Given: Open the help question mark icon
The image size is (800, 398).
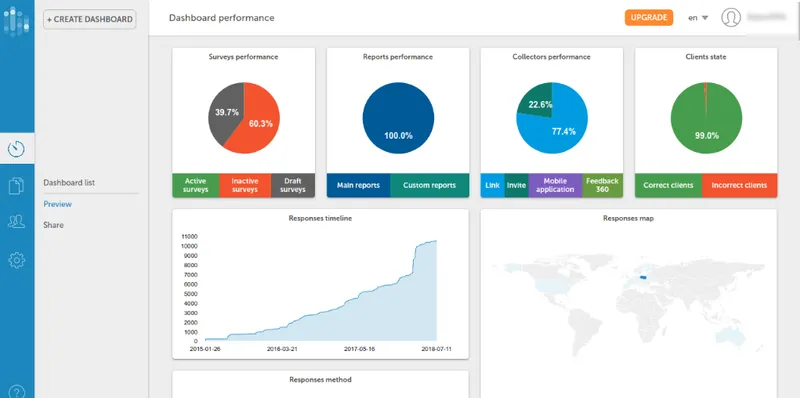Looking at the screenshot, I should pos(16,392).
